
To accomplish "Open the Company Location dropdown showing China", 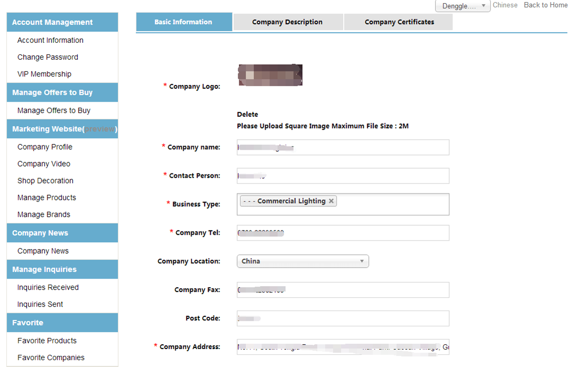I will coord(303,261).
